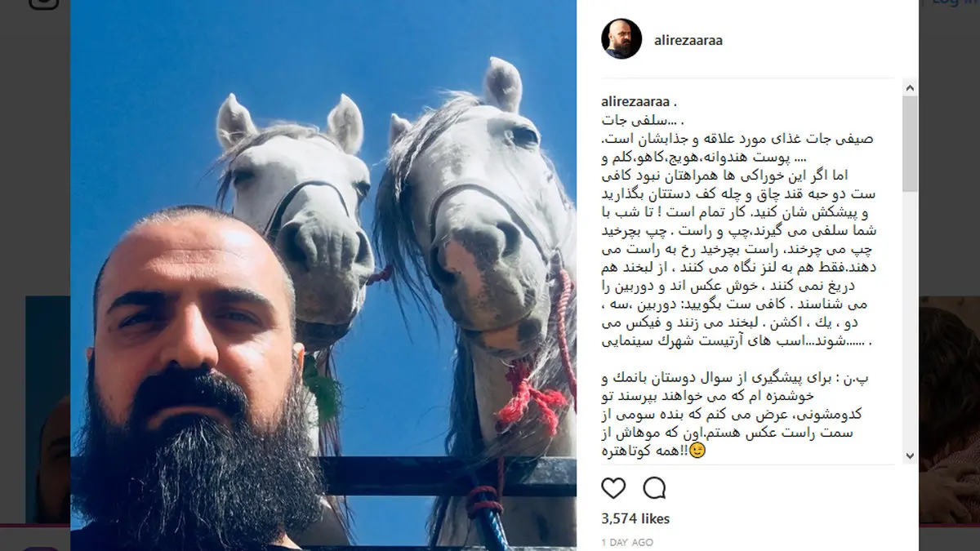View the 3,574 likes list

coord(635,518)
